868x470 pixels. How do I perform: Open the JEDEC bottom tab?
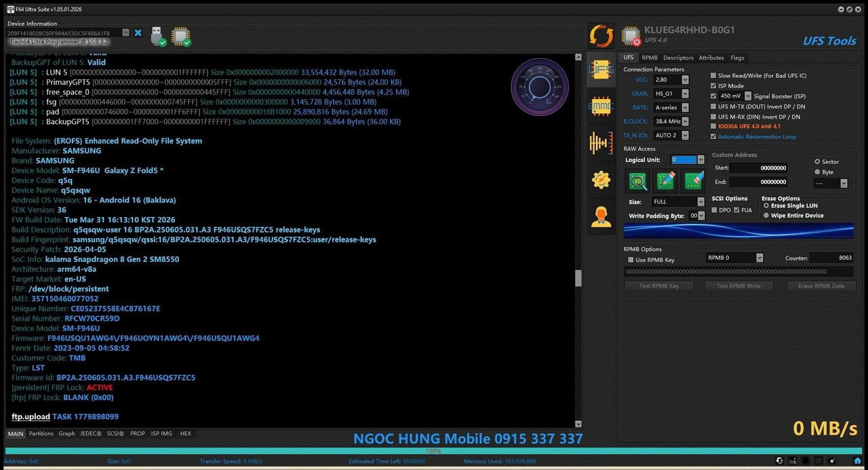[91, 433]
